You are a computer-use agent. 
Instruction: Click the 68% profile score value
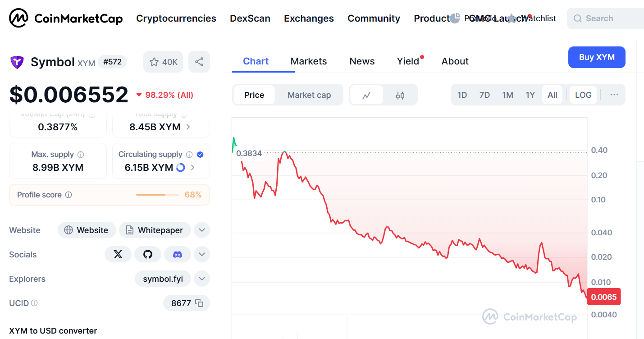tap(193, 195)
